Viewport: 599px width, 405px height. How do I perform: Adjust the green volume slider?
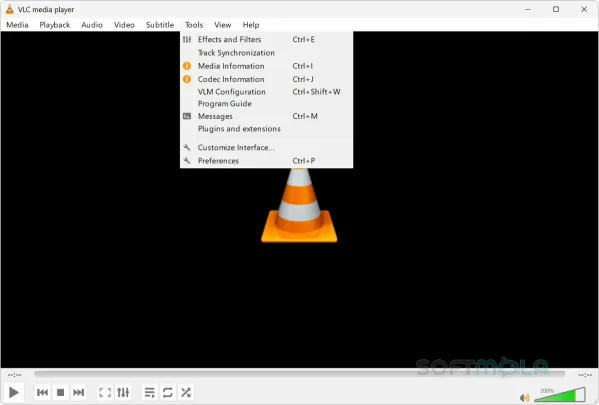coord(560,395)
